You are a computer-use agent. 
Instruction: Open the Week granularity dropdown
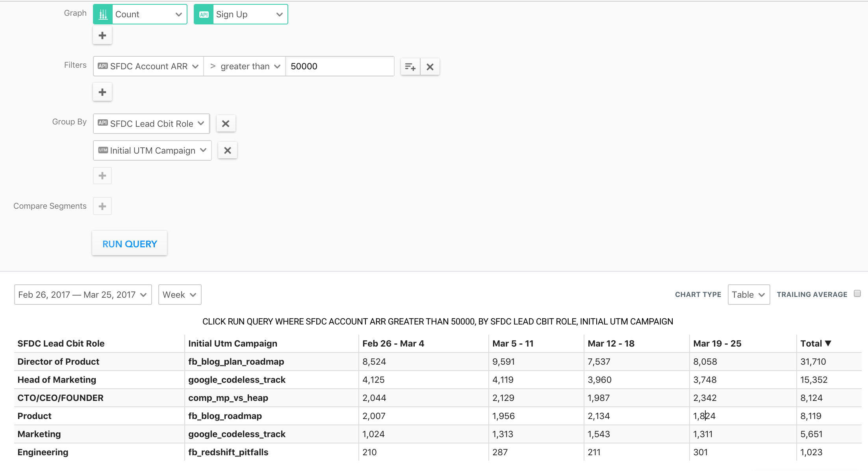pyautogui.click(x=180, y=295)
